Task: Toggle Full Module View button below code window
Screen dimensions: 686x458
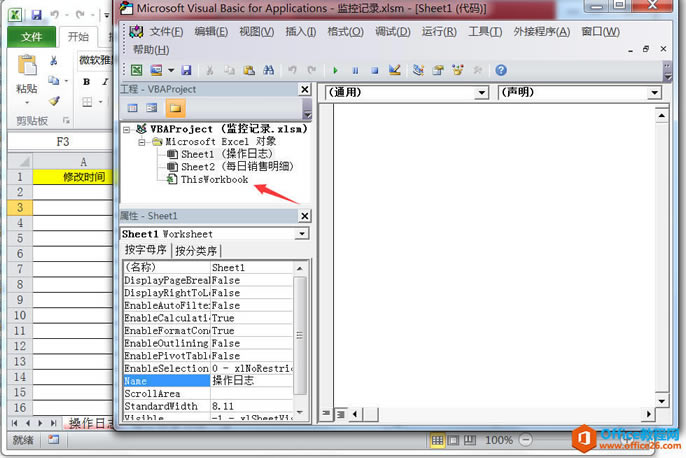Action: coord(341,413)
